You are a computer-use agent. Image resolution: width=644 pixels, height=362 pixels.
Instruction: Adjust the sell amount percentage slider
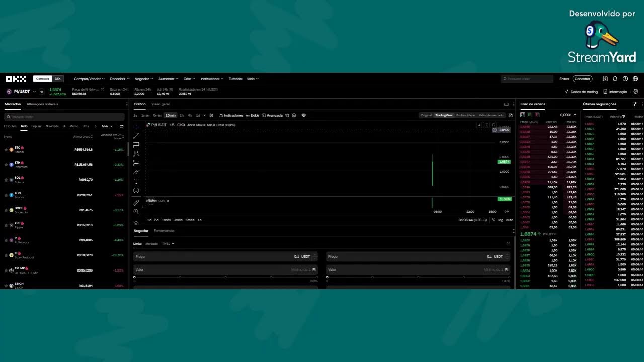click(418, 277)
